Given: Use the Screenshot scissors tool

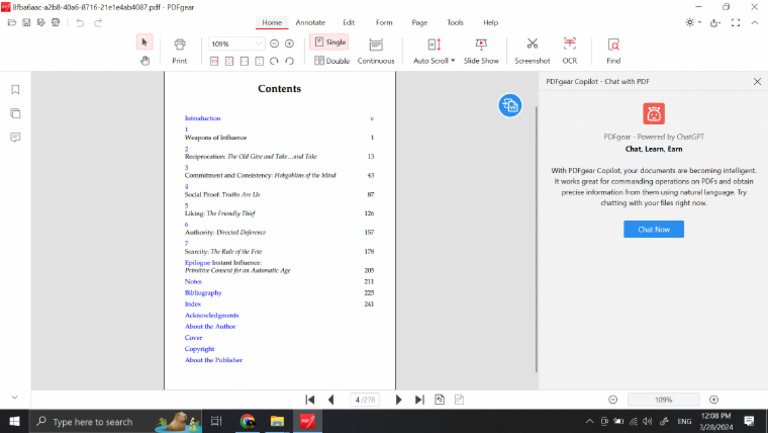Looking at the screenshot, I should (532, 51).
